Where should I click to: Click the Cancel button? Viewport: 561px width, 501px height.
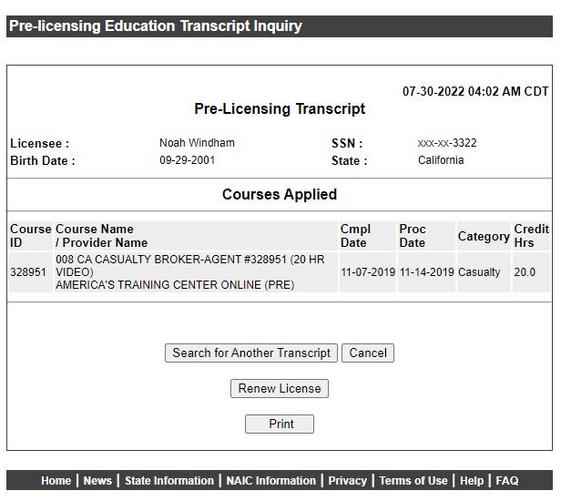coord(368,353)
